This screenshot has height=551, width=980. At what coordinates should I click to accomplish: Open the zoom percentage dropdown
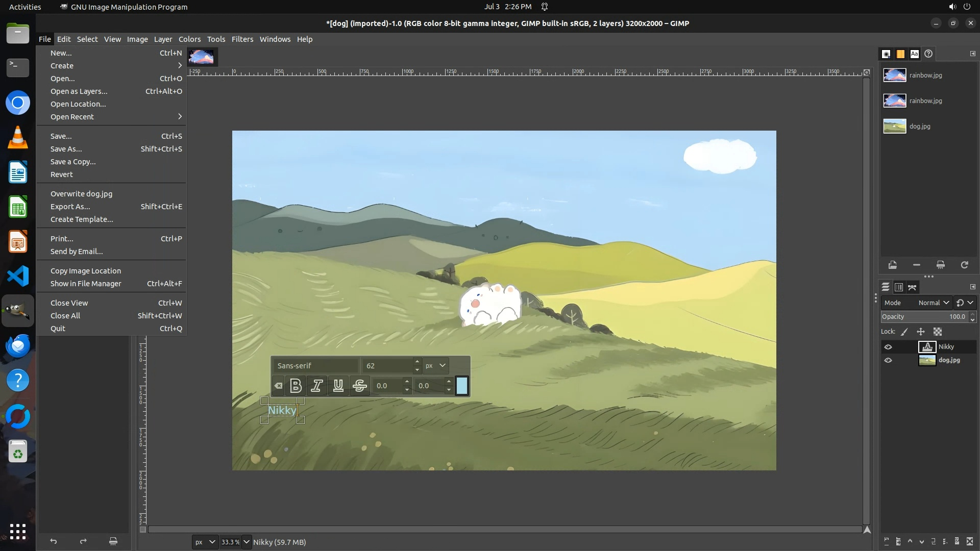pyautogui.click(x=247, y=542)
